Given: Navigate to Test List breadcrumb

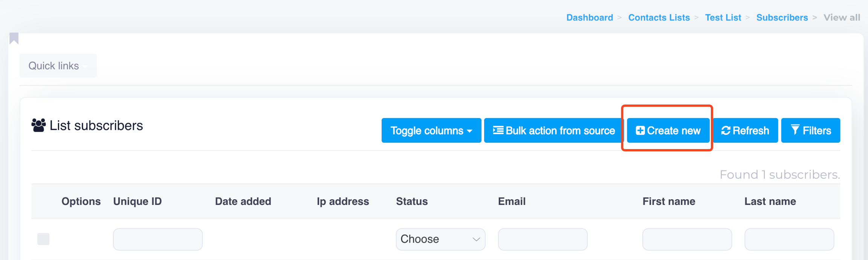Looking at the screenshot, I should point(723,18).
